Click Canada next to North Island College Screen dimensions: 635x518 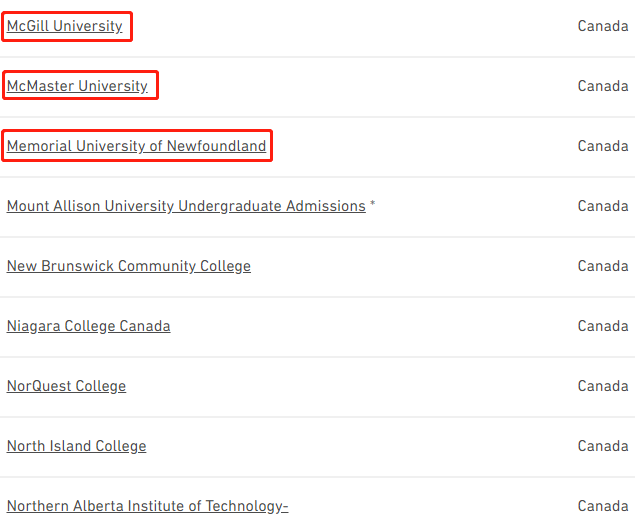pos(603,446)
